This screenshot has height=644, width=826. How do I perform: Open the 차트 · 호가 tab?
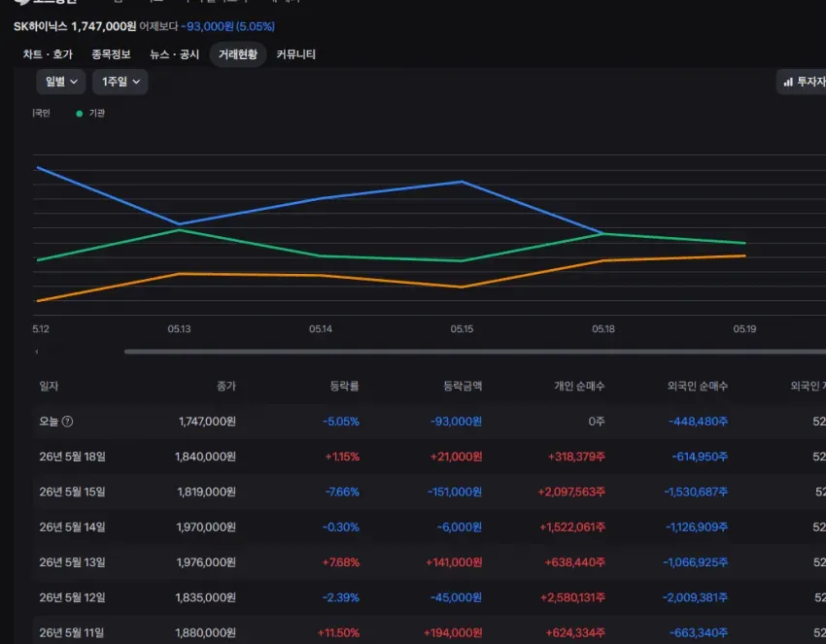click(x=48, y=54)
